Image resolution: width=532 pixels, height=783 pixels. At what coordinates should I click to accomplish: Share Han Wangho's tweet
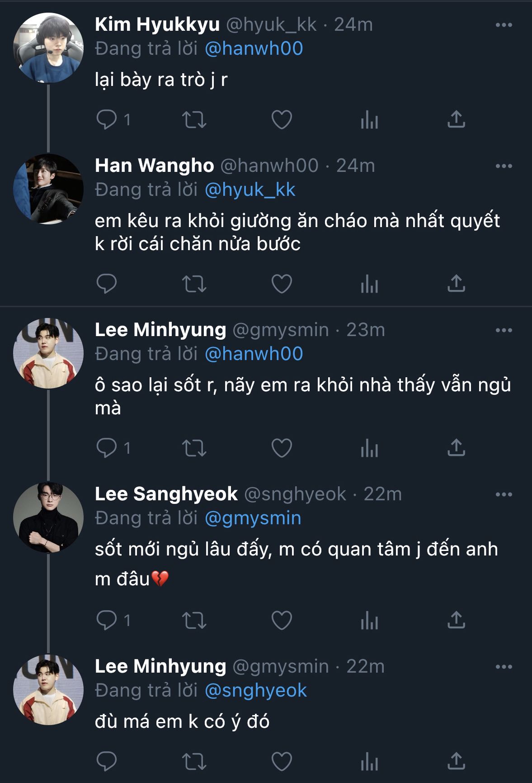point(456,284)
